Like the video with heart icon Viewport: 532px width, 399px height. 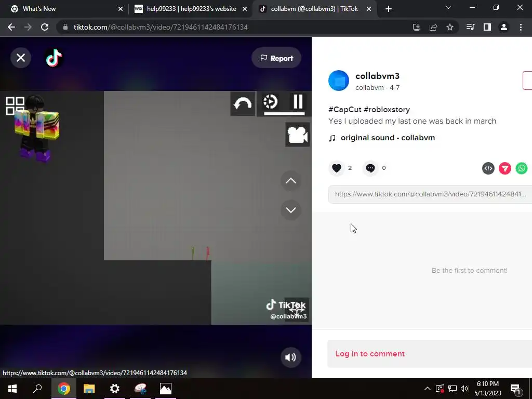[x=336, y=168]
